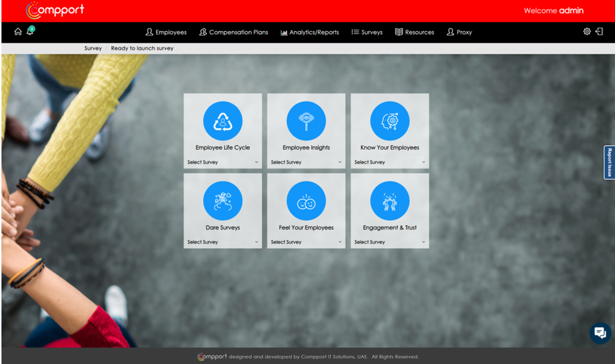615x364 pixels.
Task: Click the Employee Insights circular icon
Action: (x=306, y=121)
